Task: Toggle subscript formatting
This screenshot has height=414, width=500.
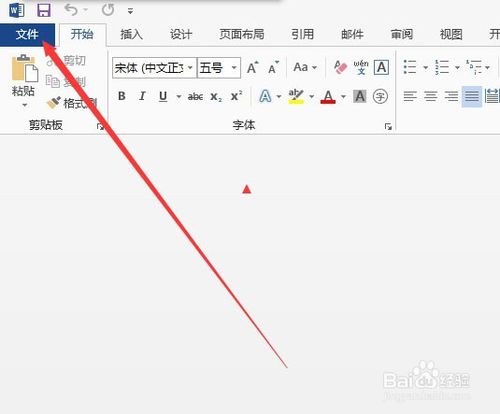Action: click(216, 97)
